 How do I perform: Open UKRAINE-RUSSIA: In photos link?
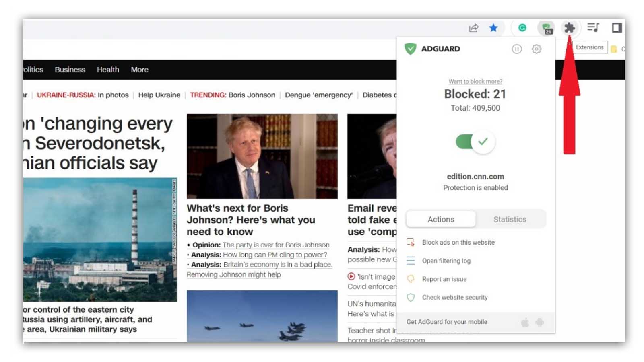point(83,95)
